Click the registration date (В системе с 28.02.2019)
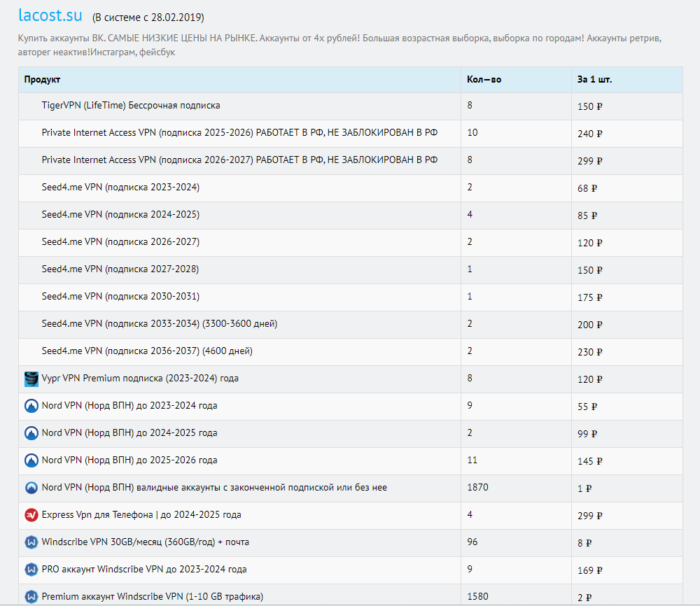The height and width of the screenshot is (606, 700). [148, 17]
